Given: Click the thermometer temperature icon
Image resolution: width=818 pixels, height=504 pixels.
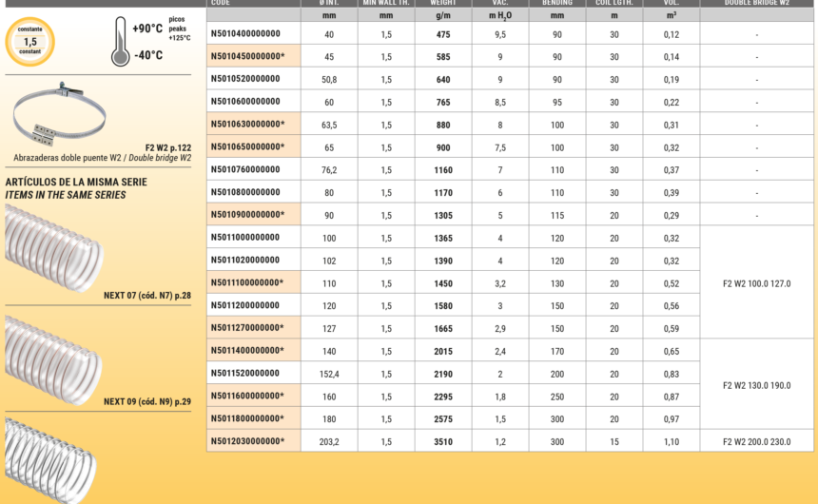Looking at the screenshot, I should (x=120, y=42).
